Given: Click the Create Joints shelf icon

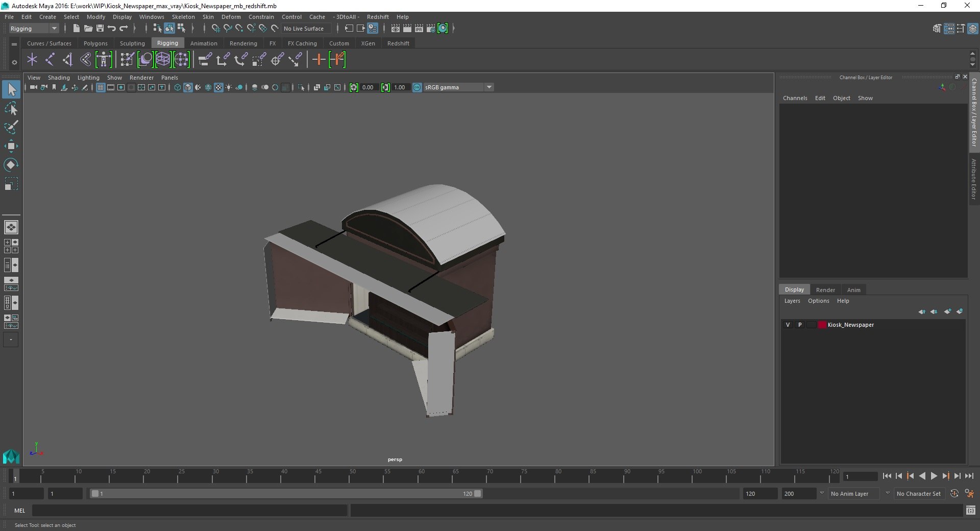Looking at the screenshot, I should (50, 60).
